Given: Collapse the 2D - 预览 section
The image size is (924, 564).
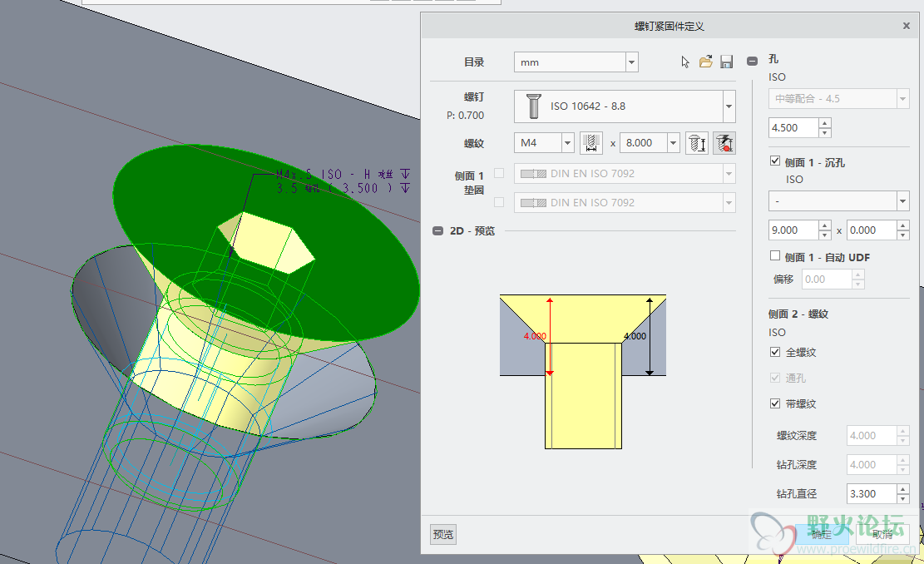Looking at the screenshot, I should click(x=437, y=231).
